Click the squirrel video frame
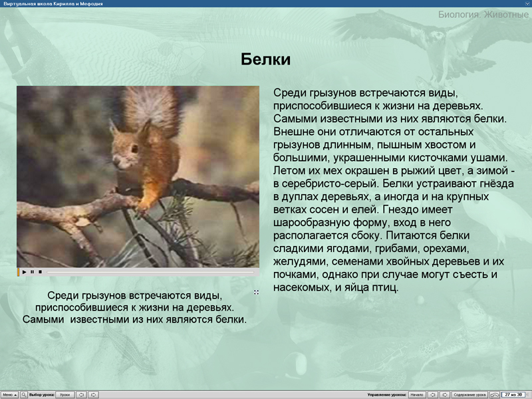The width and height of the screenshot is (532, 399). (138, 176)
